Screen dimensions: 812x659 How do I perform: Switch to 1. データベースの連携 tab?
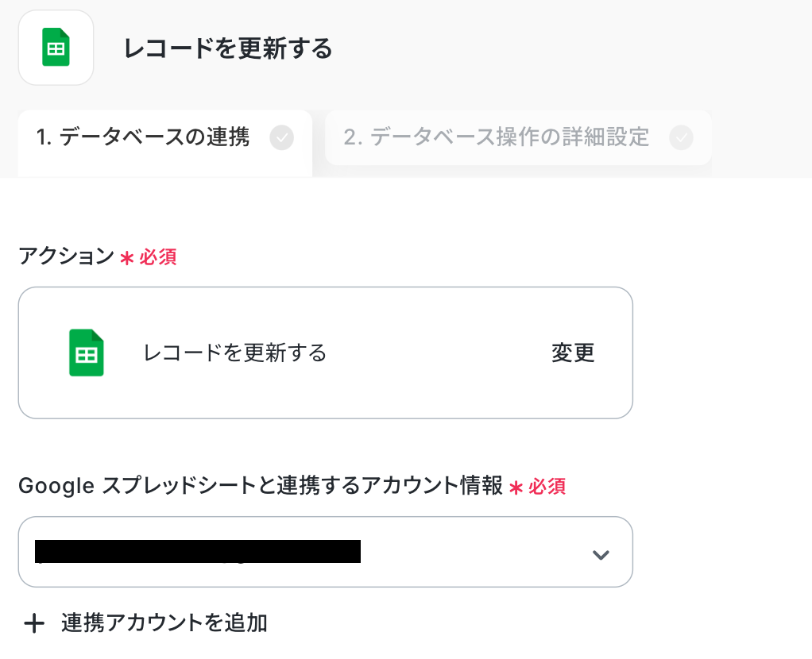[x=143, y=138]
